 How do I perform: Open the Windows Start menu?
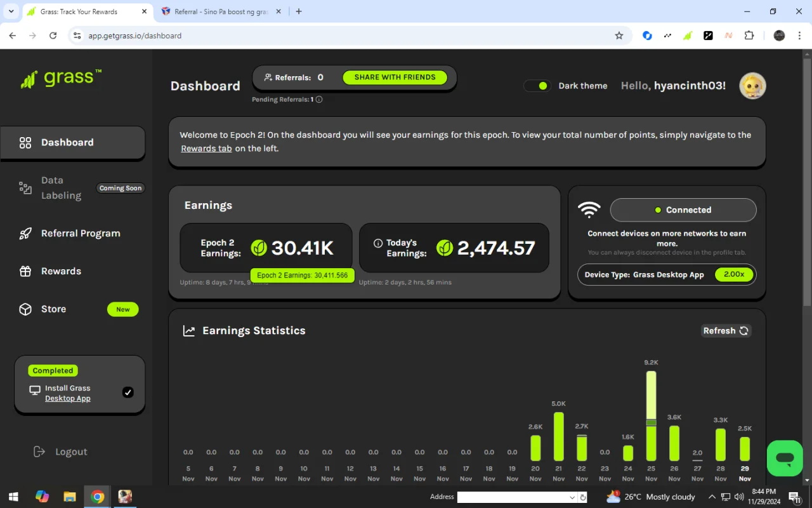tap(14, 497)
